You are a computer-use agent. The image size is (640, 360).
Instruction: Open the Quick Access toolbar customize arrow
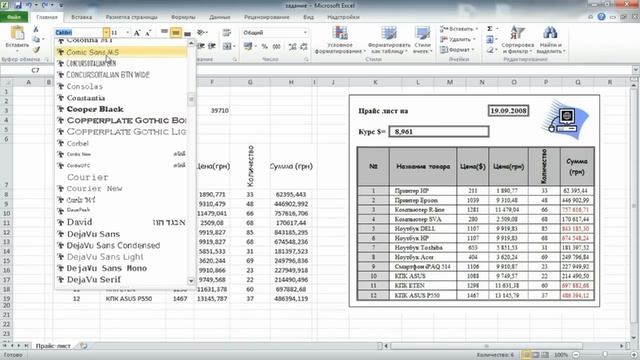(61, 6)
